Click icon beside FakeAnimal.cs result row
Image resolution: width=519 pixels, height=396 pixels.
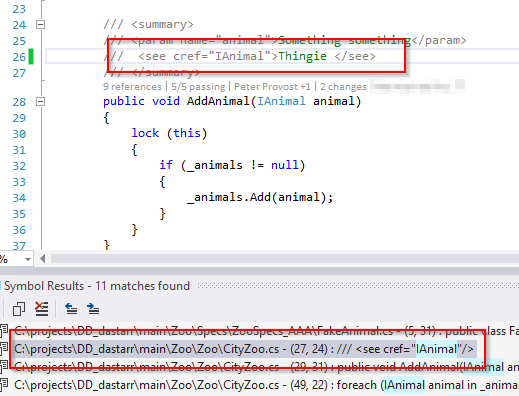click(4, 331)
